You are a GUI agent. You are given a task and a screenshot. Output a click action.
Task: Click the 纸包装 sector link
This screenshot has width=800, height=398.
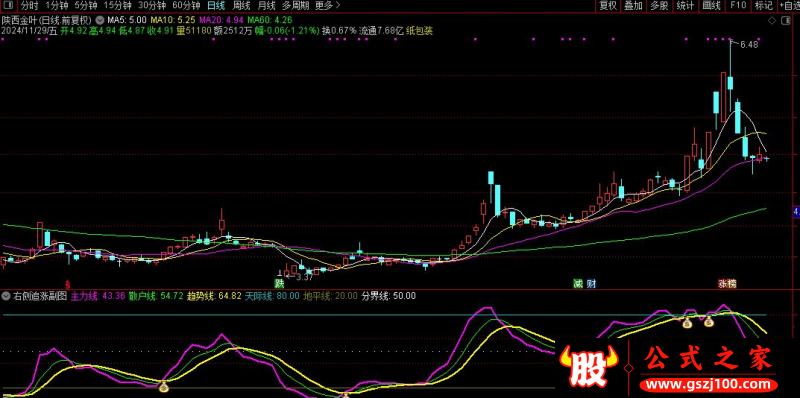[x=419, y=31]
